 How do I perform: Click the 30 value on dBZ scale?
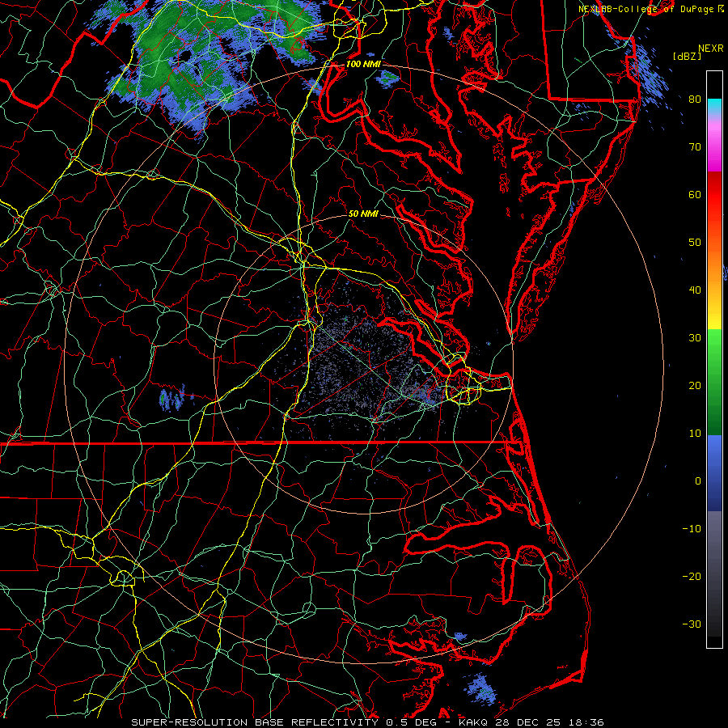(x=695, y=338)
